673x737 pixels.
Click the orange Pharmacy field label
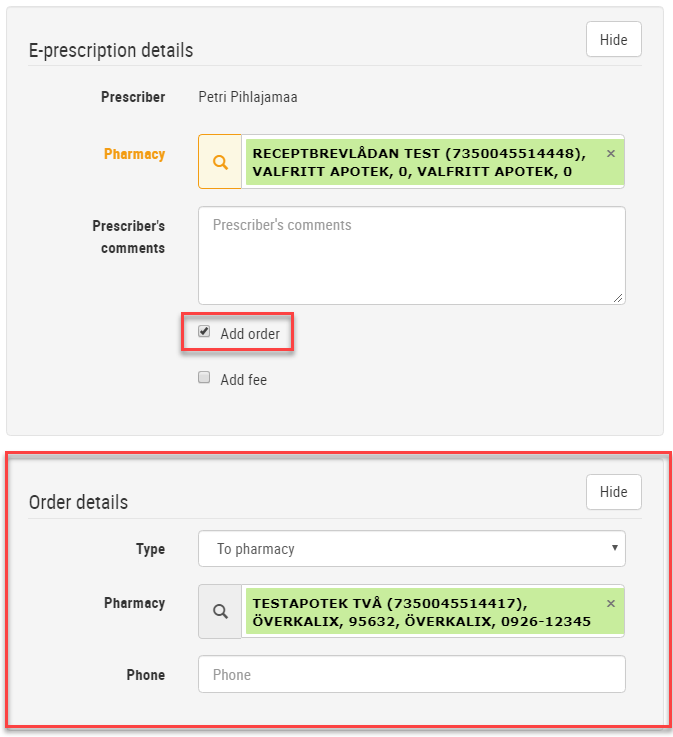click(134, 154)
